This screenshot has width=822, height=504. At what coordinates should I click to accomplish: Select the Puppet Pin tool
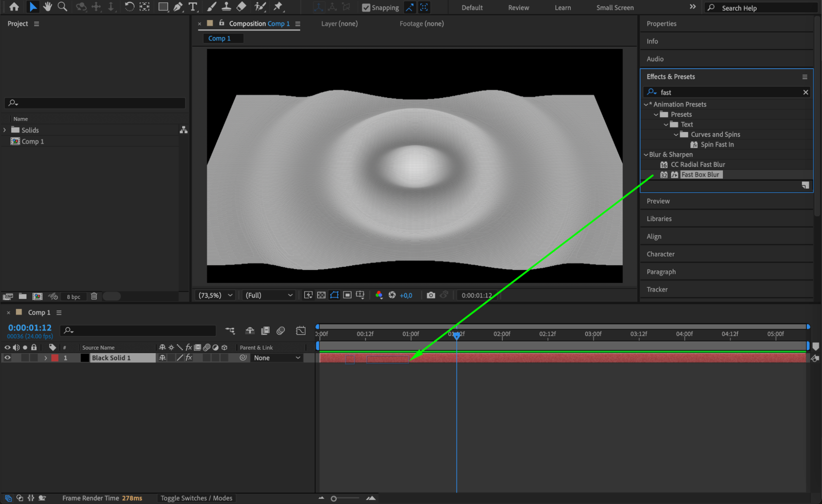tap(278, 7)
